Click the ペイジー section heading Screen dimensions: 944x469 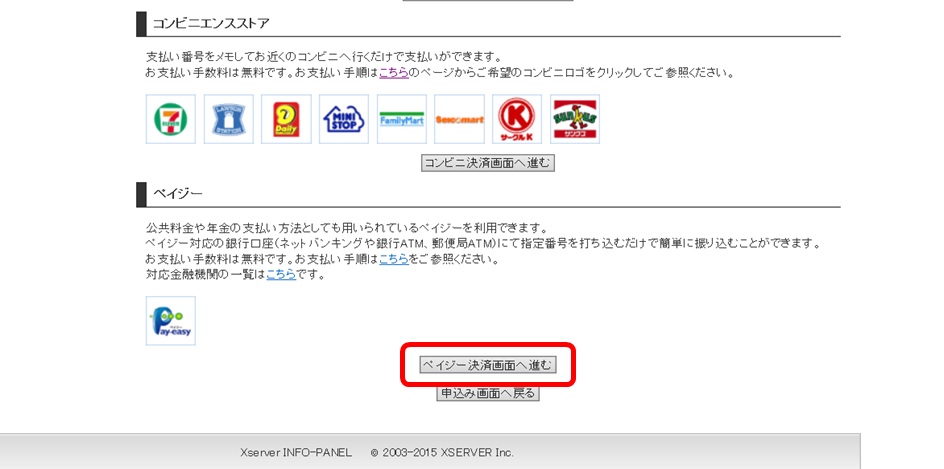click(178, 193)
